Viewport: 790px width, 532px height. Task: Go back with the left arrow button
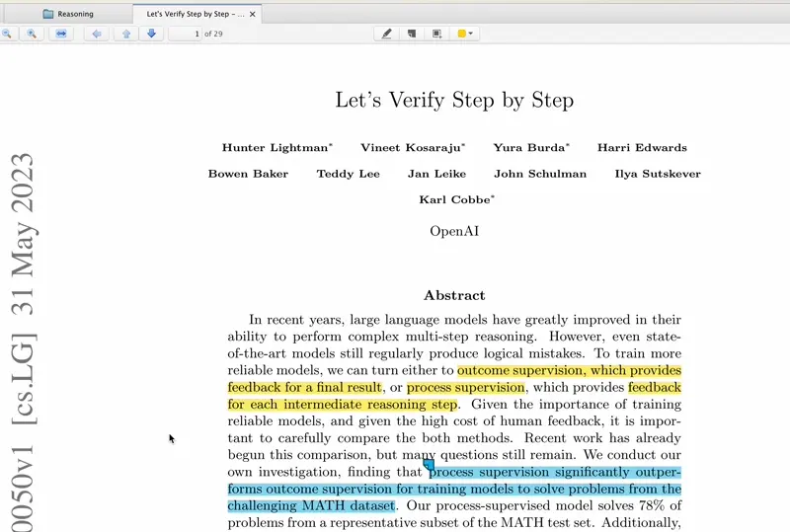96,34
